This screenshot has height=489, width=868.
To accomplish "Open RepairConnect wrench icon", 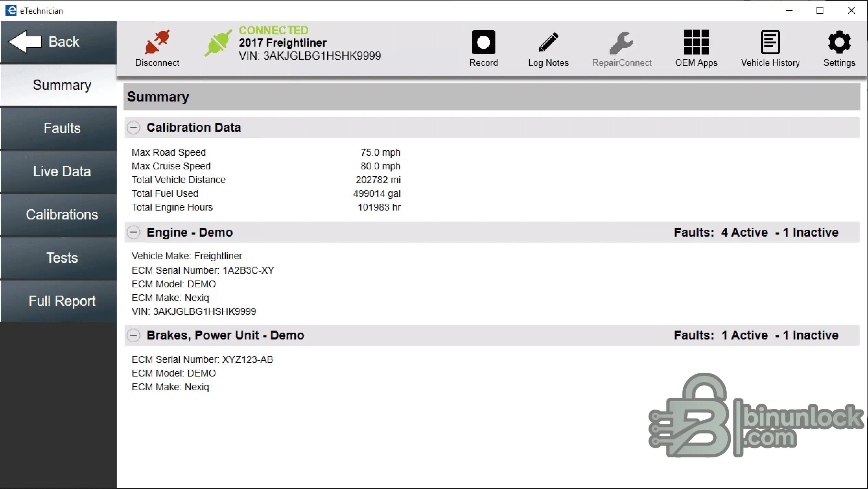I will (621, 43).
